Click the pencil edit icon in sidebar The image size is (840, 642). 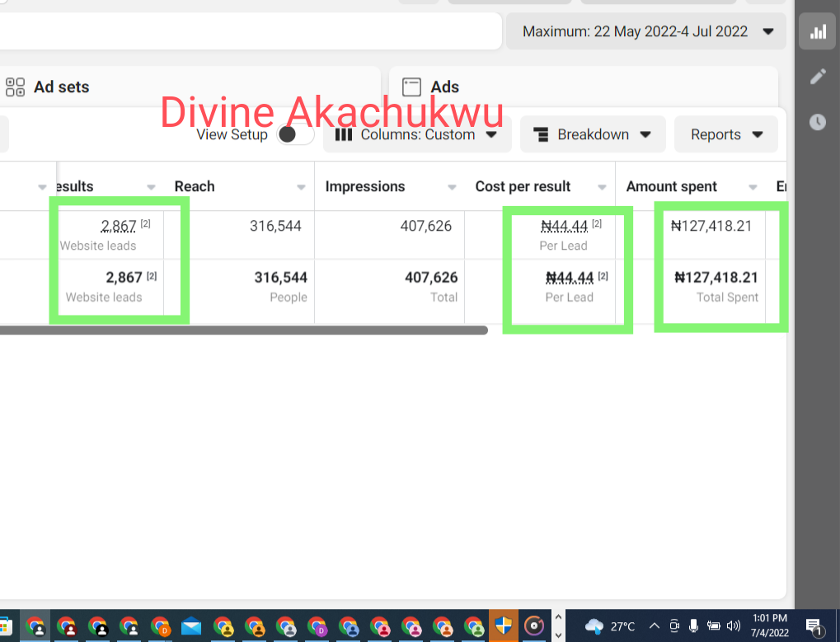818,77
